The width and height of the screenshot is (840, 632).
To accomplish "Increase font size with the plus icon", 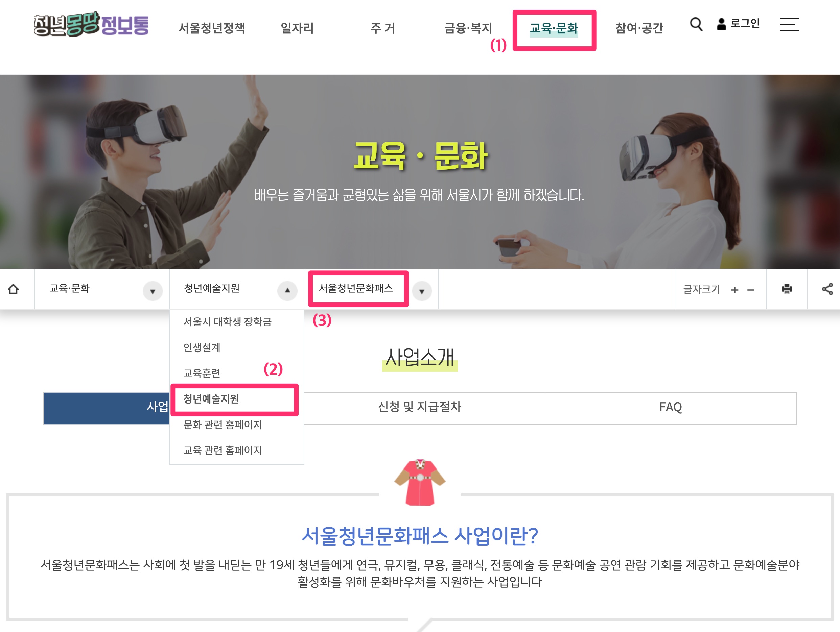I will pos(735,290).
